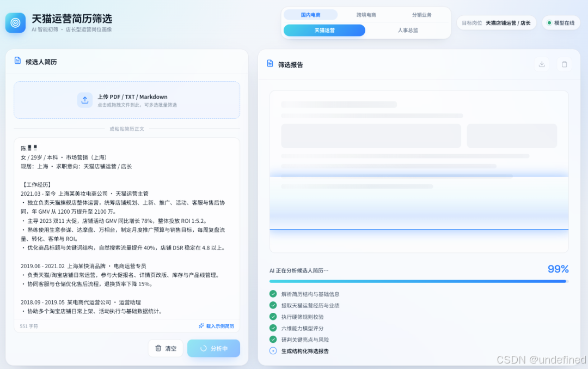Click the 清空 button
The width and height of the screenshot is (588, 369).
[166, 348]
